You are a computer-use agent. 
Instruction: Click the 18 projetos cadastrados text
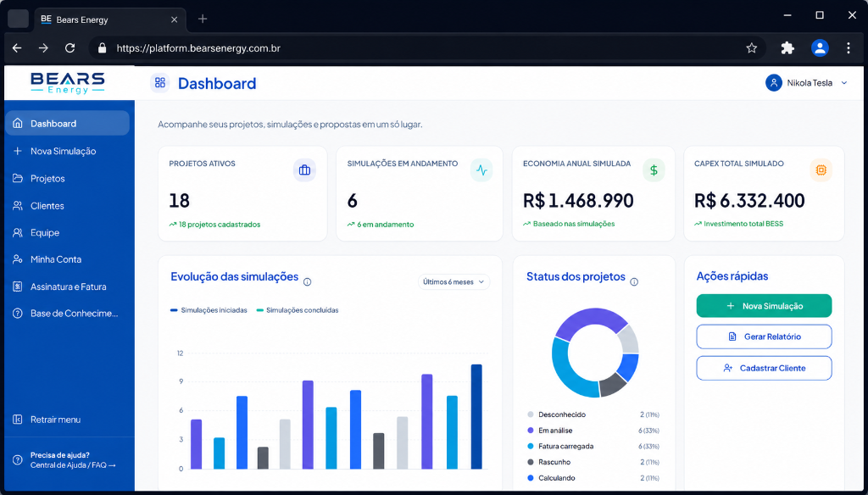[220, 225]
